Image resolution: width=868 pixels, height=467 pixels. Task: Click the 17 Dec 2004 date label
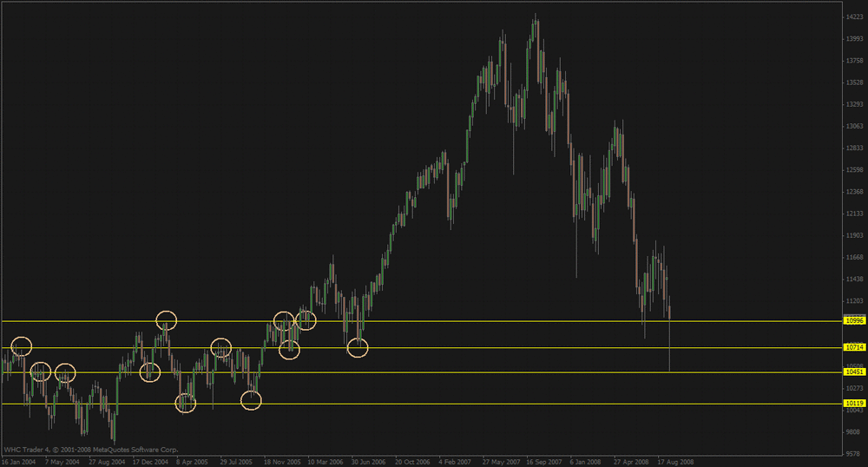[x=150, y=462]
